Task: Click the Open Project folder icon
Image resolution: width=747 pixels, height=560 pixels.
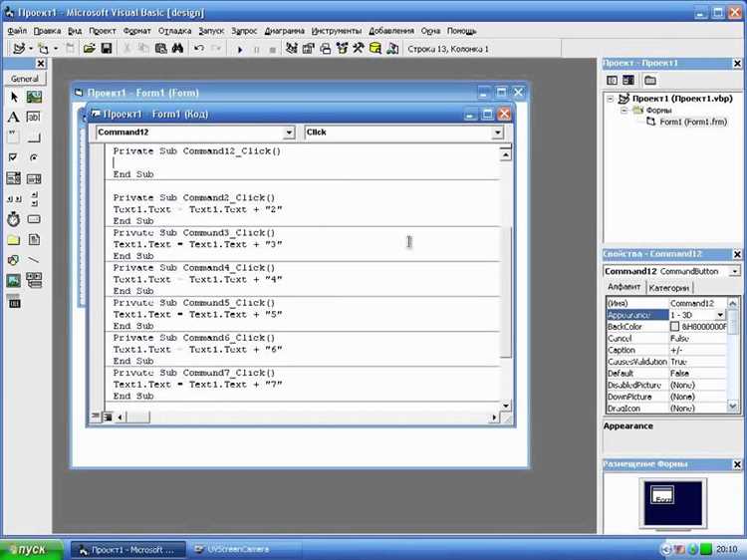Action: click(x=89, y=49)
